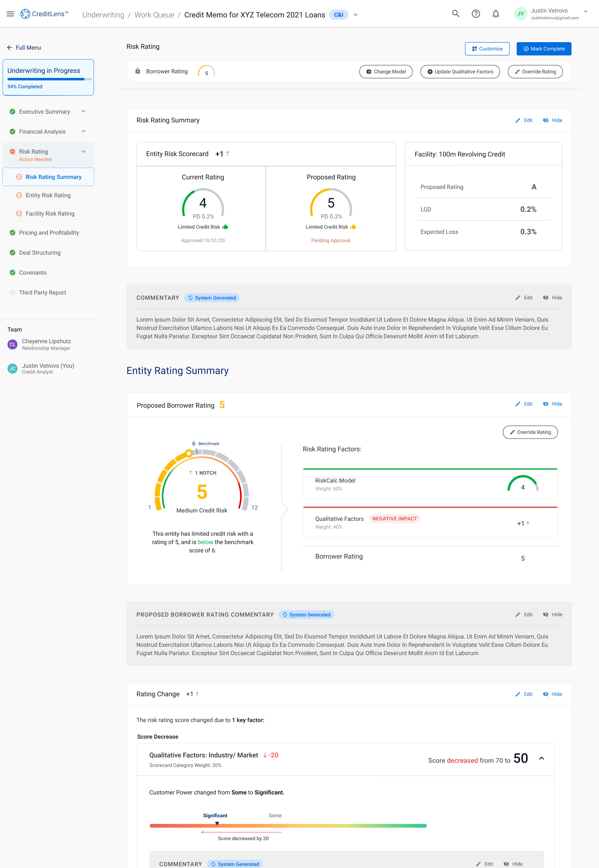599x868 pixels.
Task: Expand the Executive Summary chevron
Action: tap(84, 111)
